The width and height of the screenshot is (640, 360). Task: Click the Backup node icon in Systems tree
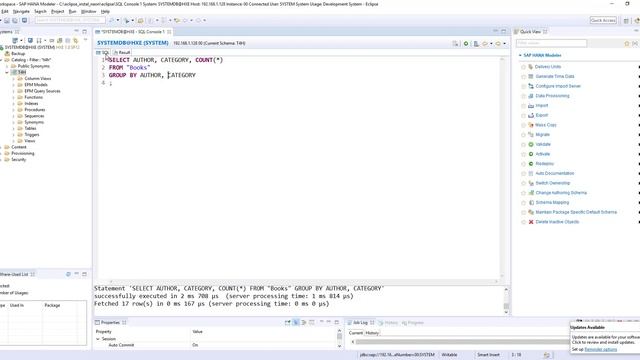click(7, 53)
